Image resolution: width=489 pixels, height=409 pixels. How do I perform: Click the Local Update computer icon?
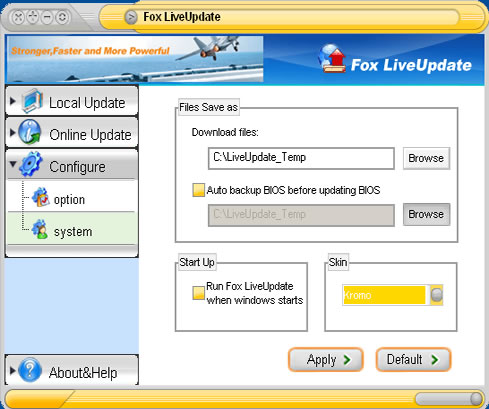tap(32, 101)
